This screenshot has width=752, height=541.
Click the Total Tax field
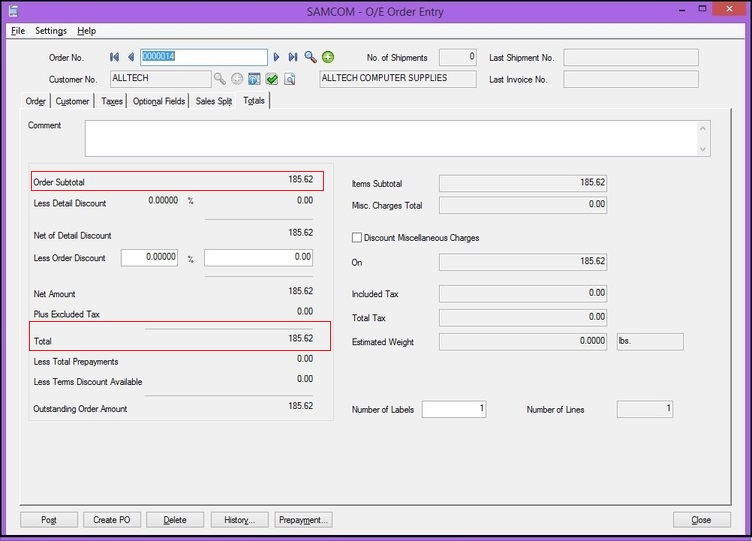(523, 318)
